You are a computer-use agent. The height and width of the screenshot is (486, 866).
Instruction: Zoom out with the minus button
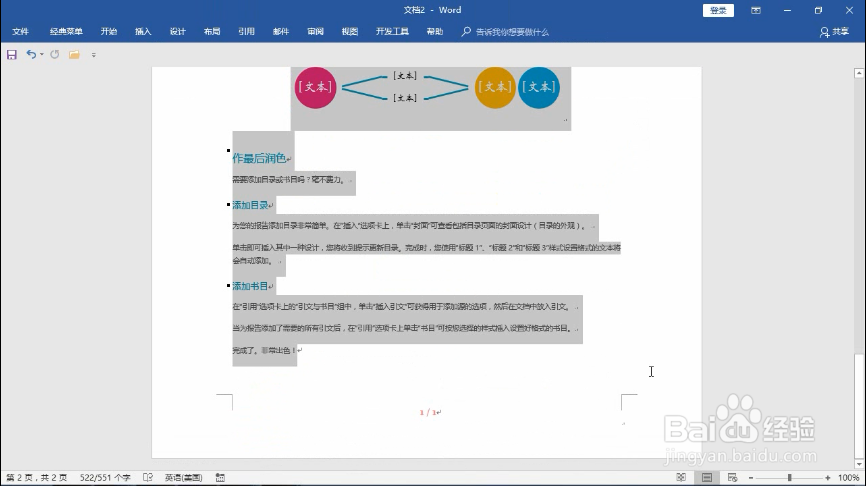751,478
